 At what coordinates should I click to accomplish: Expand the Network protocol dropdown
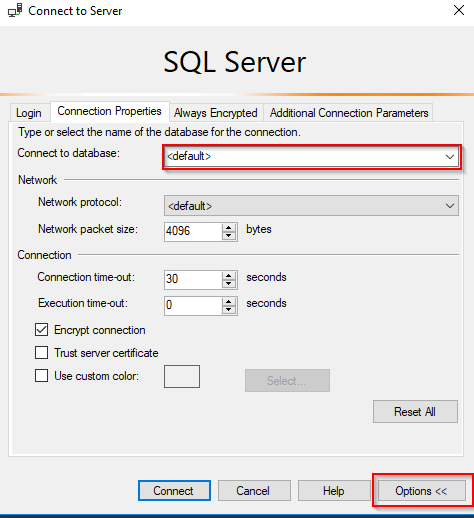(x=450, y=206)
